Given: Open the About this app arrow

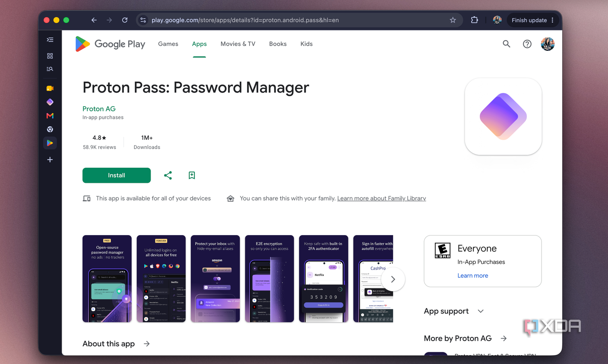Looking at the screenshot, I should pos(147,344).
